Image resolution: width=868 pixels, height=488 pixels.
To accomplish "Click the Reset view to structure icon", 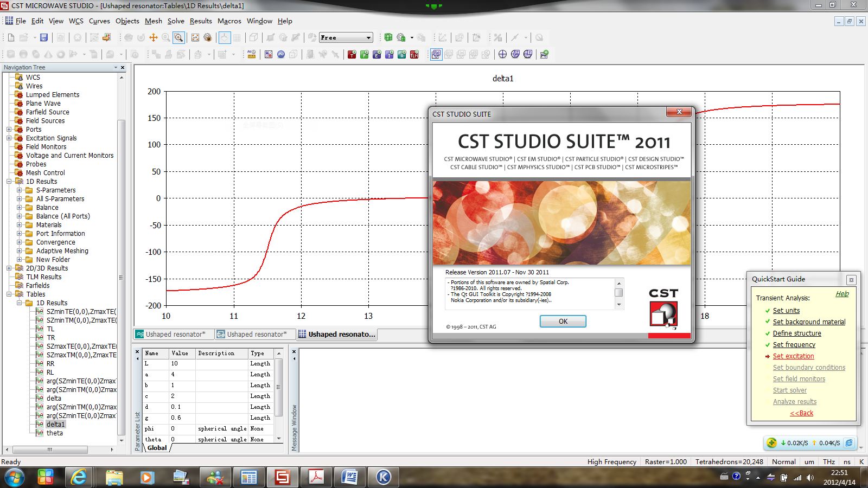I will click(195, 37).
